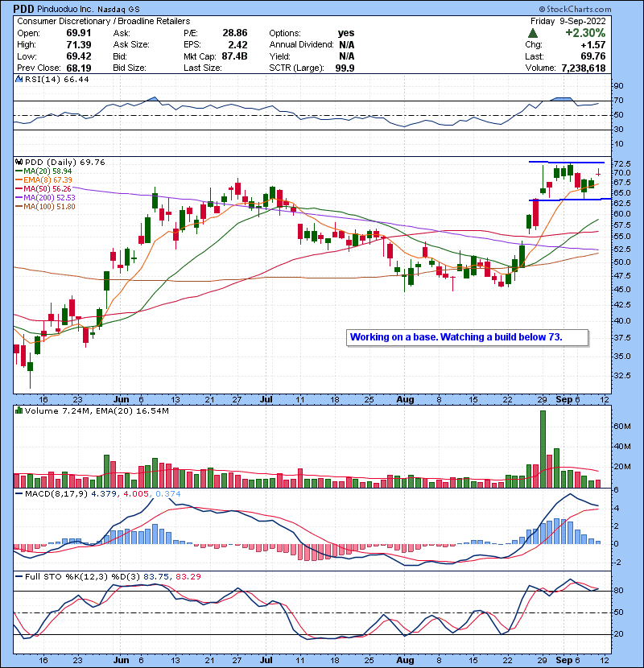Click the SCTR (Large) value 99.9
Screen dimensions: 644x668
[345, 68]
